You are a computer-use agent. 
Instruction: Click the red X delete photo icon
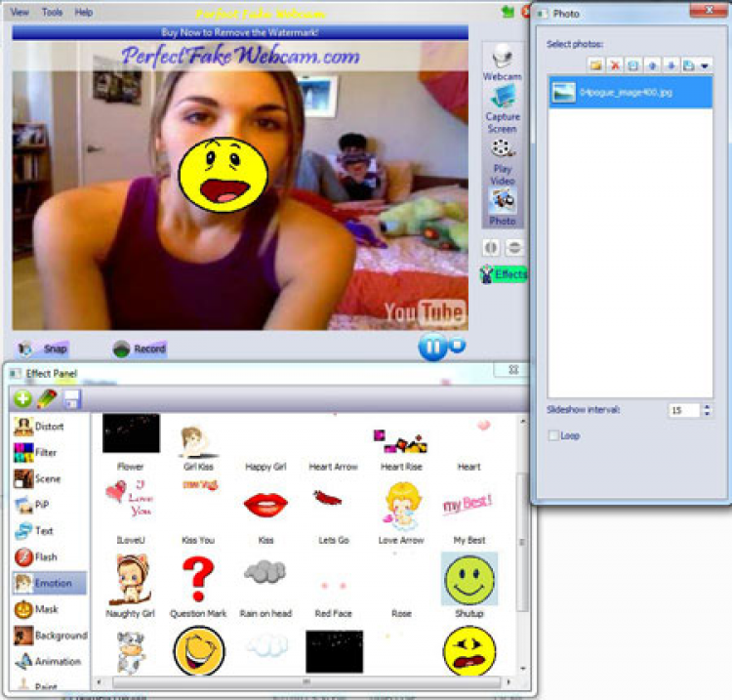(x=615, y=65)
